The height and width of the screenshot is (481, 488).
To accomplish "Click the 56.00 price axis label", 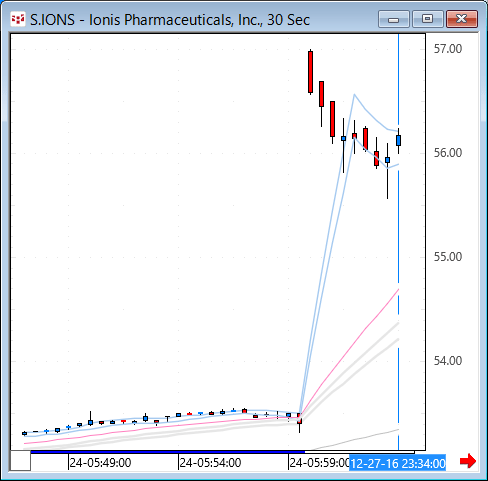I will click(448, 153).
